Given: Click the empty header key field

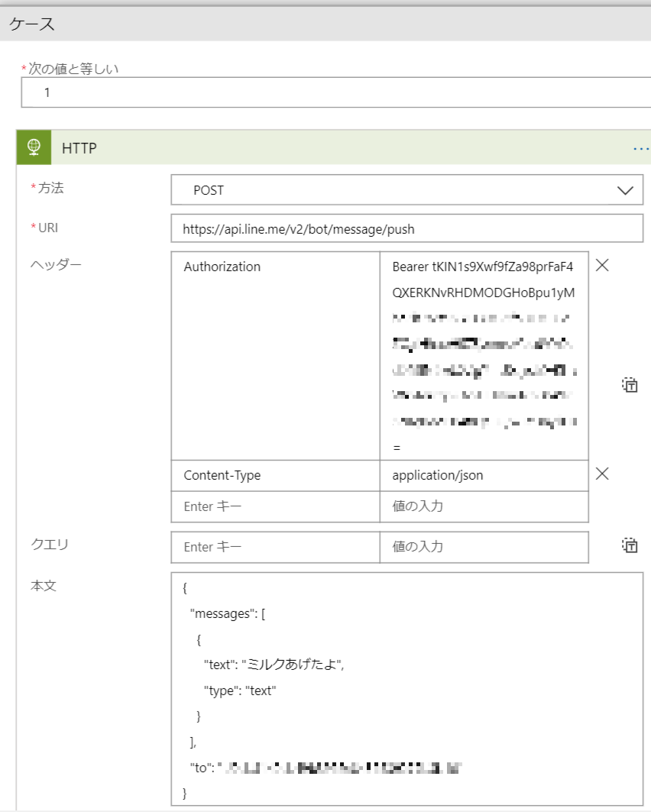Looking at the screenshot, I should pos(275,506).
